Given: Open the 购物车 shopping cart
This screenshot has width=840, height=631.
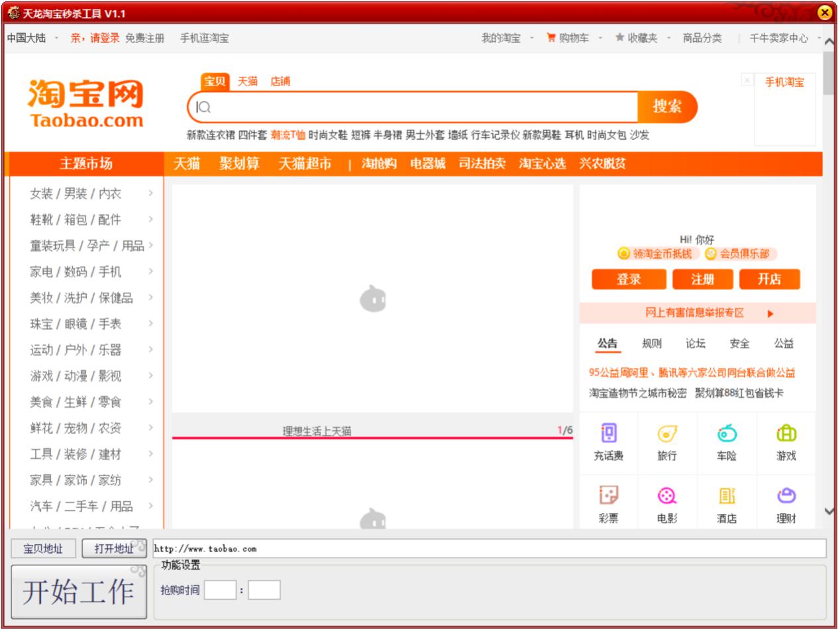Looking at the screenshot, I should [568, 38].
